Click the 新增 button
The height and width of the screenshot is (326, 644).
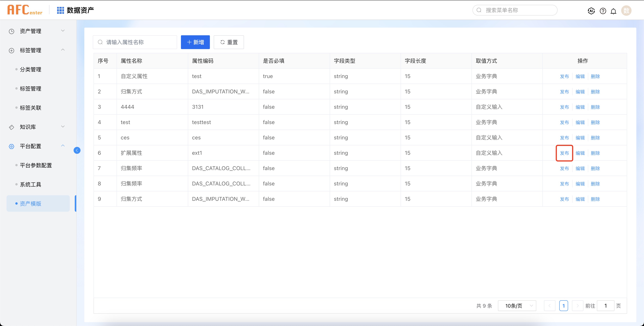[x=195, y=42]
